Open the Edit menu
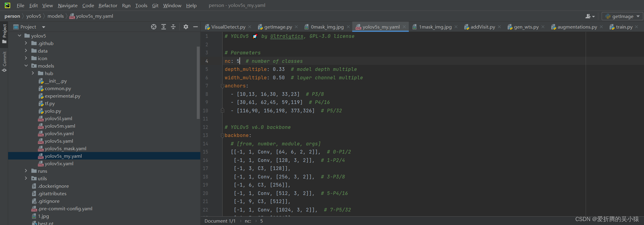 click(x=33, y=5)
